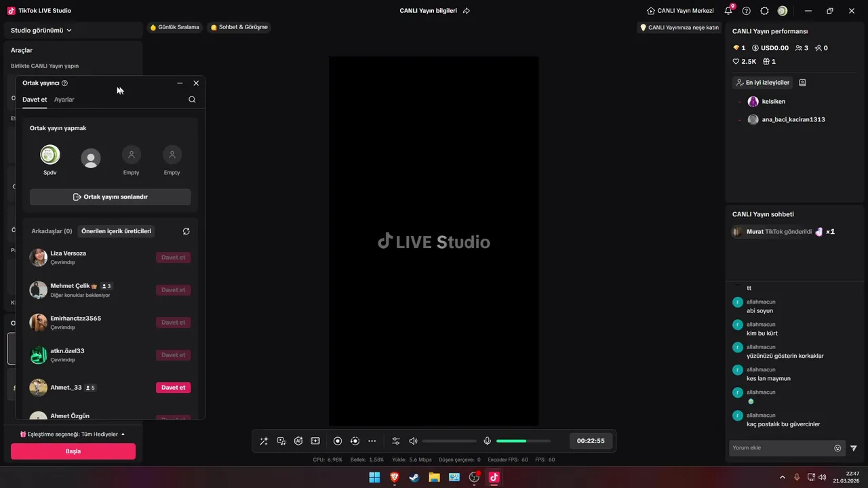
Task: Mute the speaker output icon
Action: pyautogui.click(x=413, y=441)
